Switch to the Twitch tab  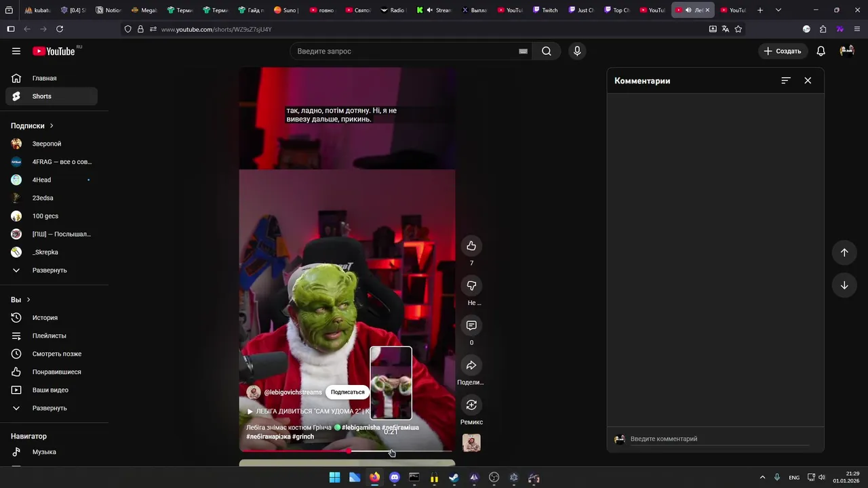545,10
